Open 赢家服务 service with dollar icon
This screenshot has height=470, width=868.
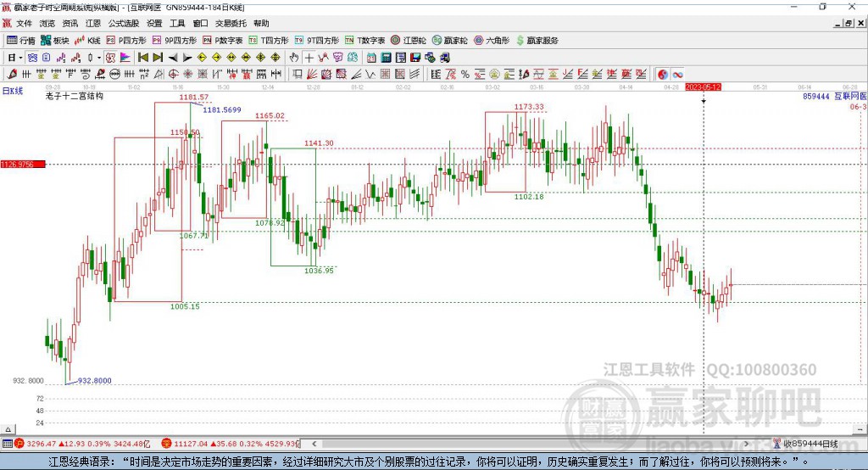click(x=537, y=41)
